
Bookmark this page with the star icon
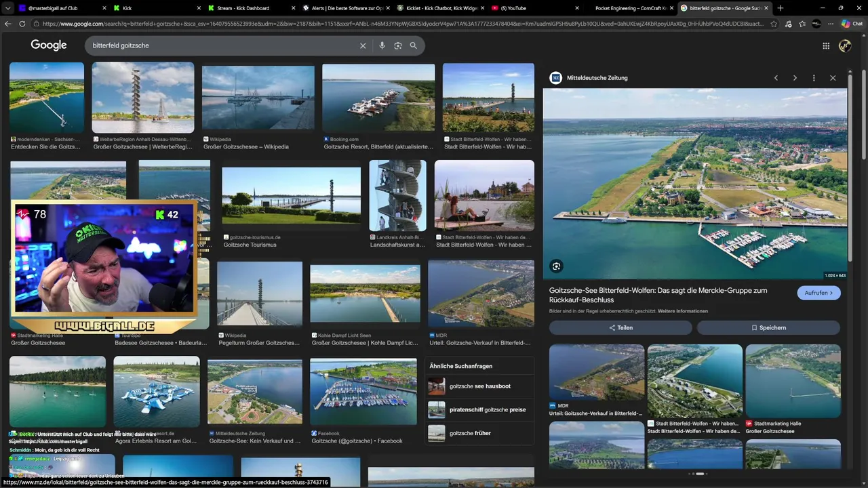click(x=774, y=23)
